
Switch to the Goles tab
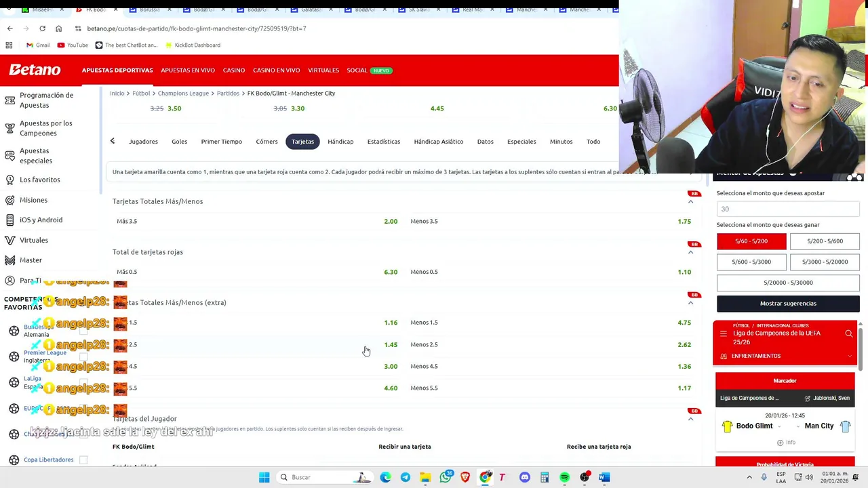point(179,142)
